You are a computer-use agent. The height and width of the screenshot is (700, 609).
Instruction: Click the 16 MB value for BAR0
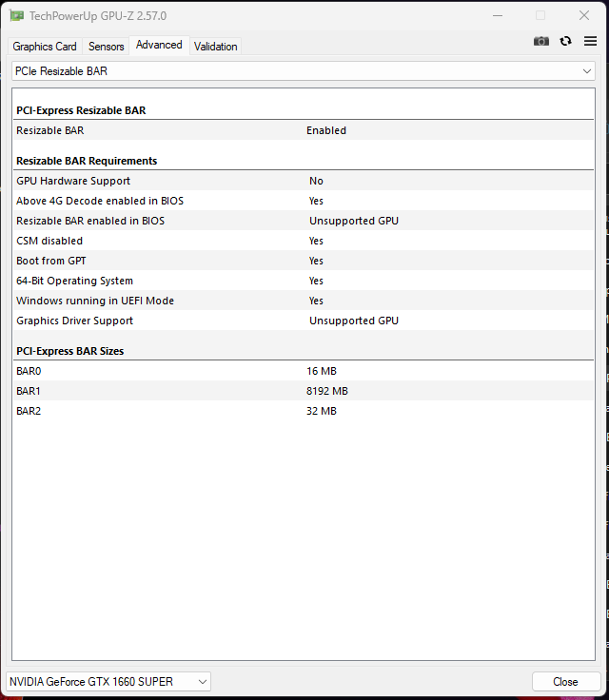coord(322,371)
